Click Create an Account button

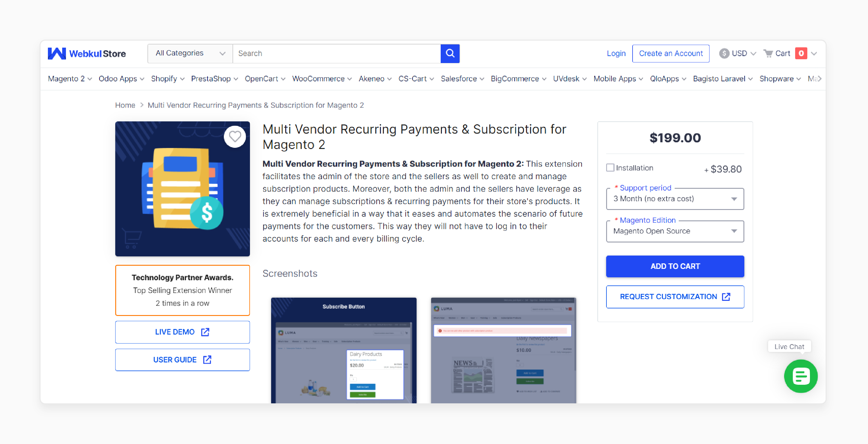(671, 53)
